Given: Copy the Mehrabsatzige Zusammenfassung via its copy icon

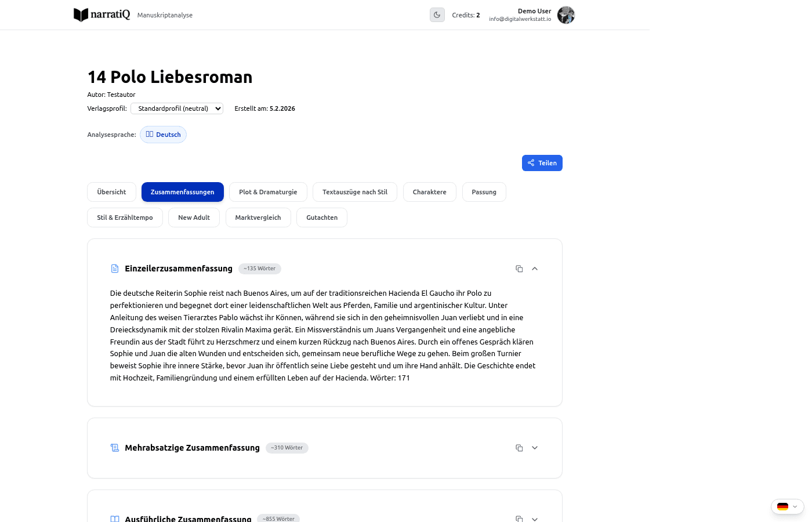Looking at the screenshot, I should tap(519, 448).
